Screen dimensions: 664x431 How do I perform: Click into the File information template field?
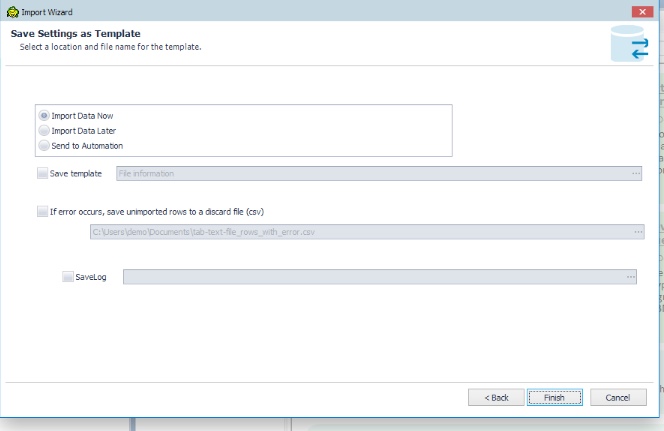[370, 174]
